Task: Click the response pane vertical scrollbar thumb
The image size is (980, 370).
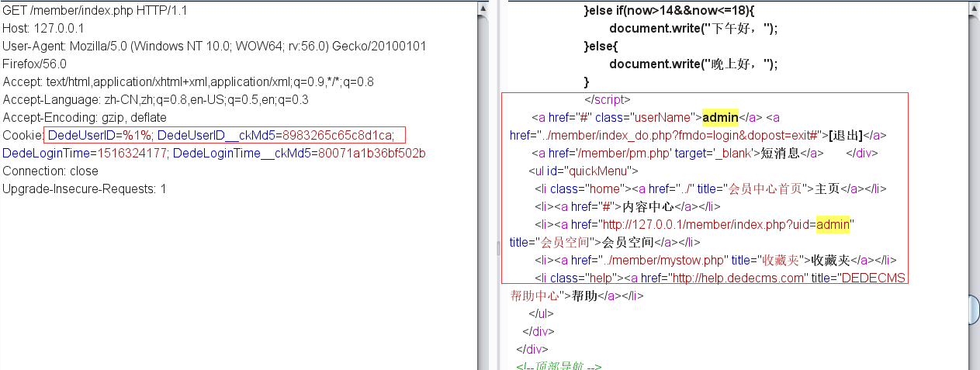Action: pyautogui.click(x=974, y=308)
